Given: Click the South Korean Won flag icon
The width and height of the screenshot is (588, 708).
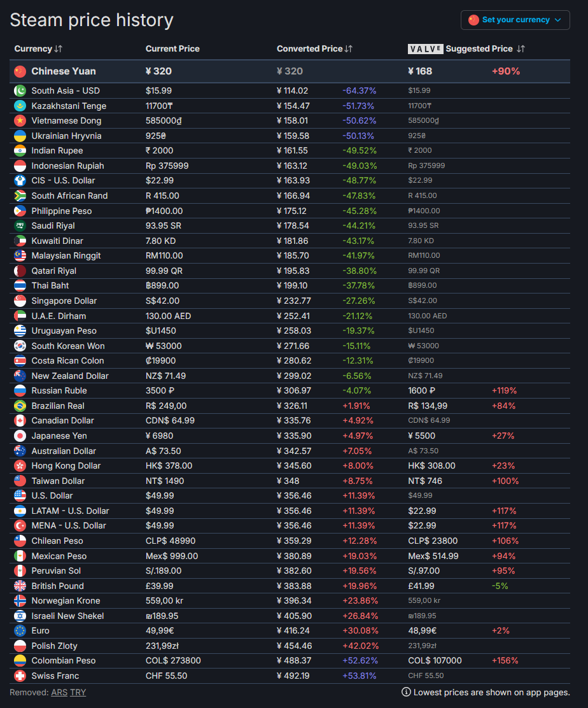Looking at the screenshot, I should click(x=20, y=346).
